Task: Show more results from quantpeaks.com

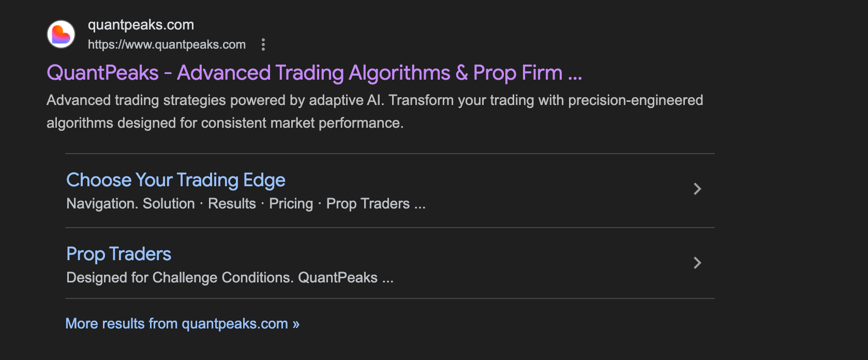Action: pos(176,324)
